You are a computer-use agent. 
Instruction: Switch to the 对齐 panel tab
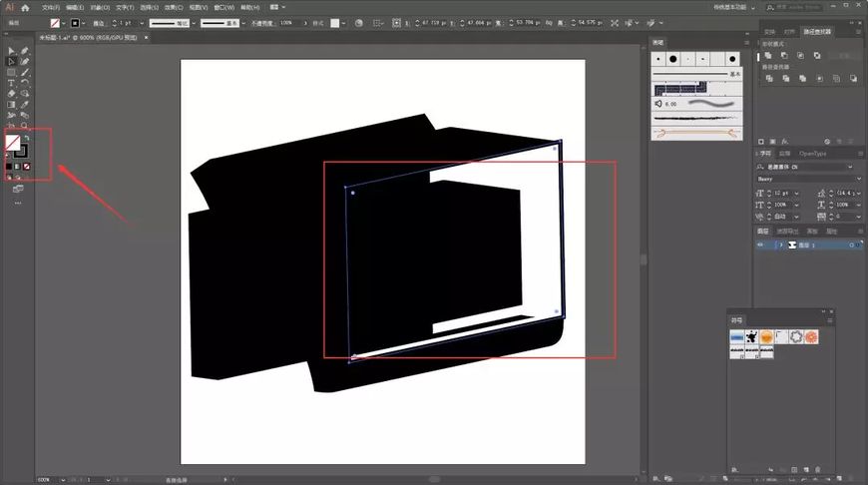click(789, 32)
